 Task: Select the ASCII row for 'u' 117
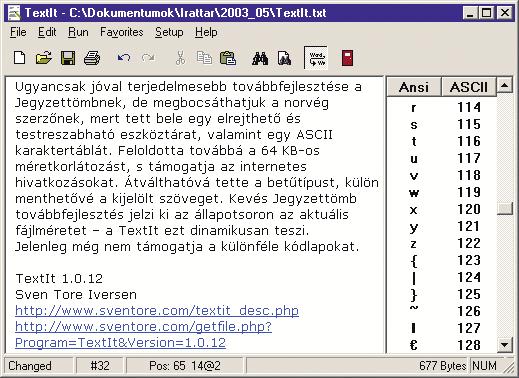[442, 158]
